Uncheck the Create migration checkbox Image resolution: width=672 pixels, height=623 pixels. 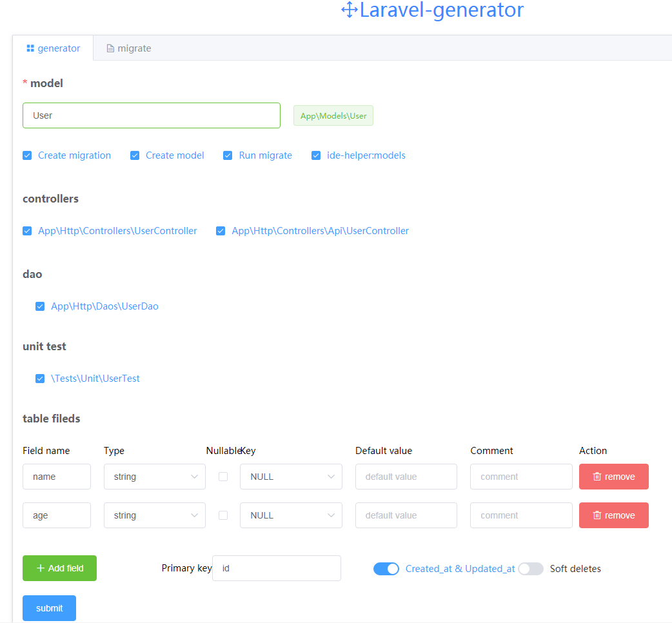pos(27,155)
